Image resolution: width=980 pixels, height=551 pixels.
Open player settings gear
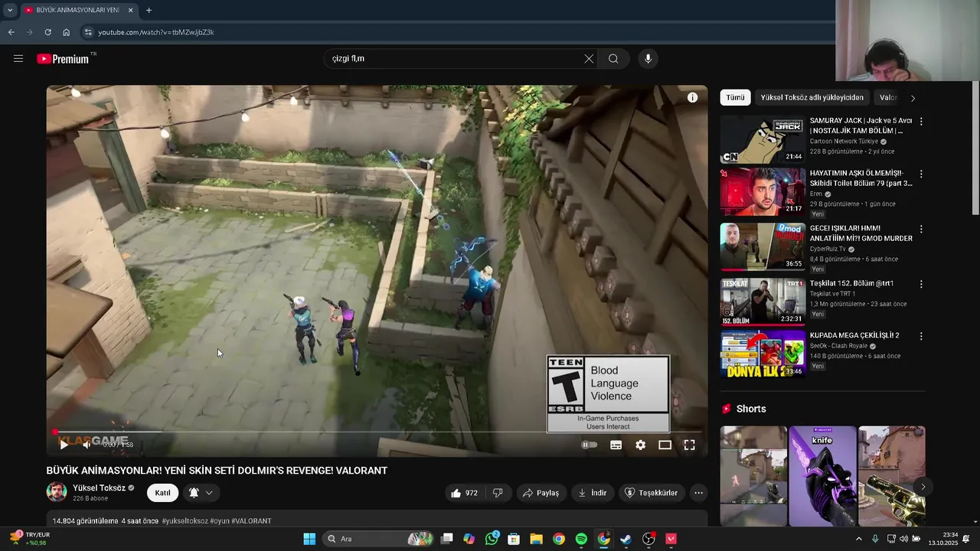tap(640, 445)
